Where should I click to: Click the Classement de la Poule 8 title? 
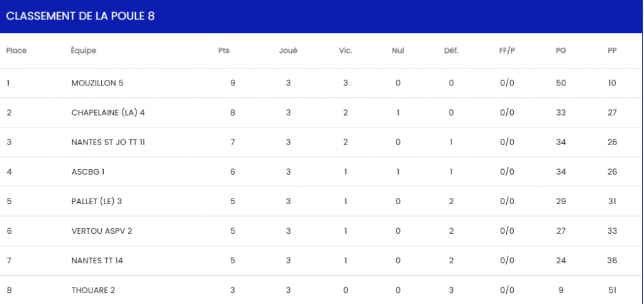coord(80,16)
